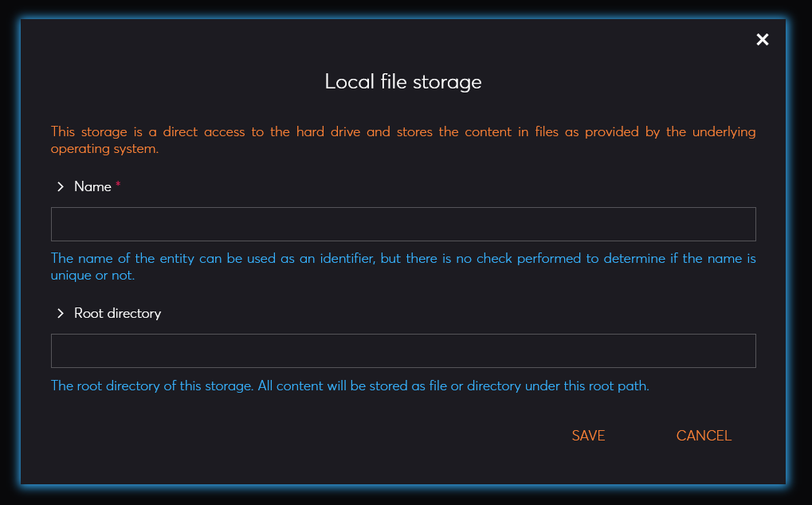Click inside the Name text field

click(x=403, y=224)
